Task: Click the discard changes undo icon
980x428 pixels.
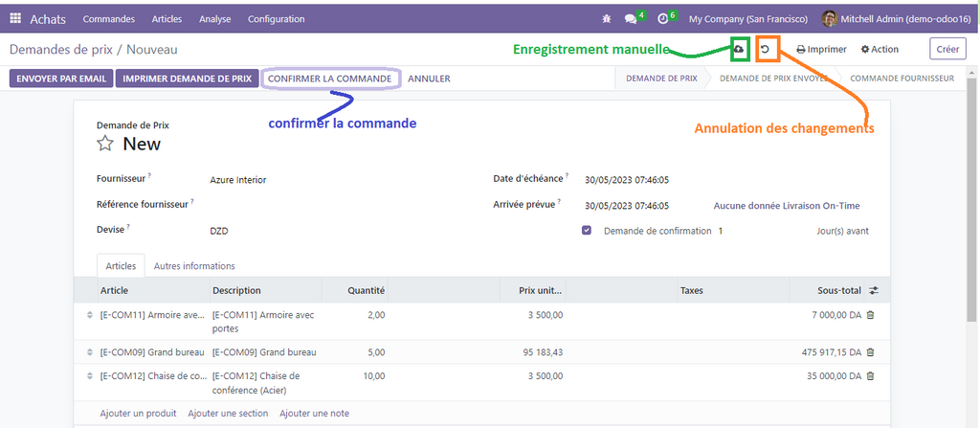Action: tap(765, 50)
